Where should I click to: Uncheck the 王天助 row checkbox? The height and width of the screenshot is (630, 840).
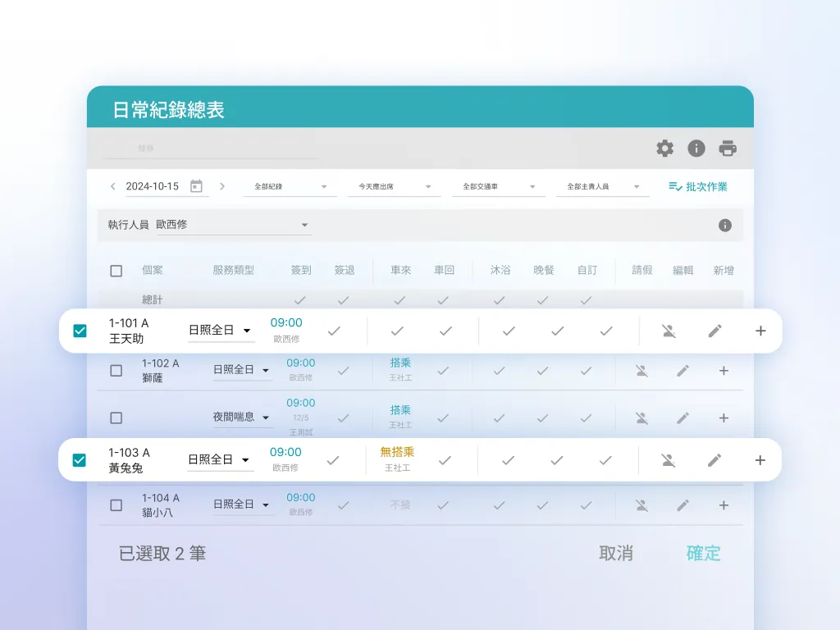80,331
